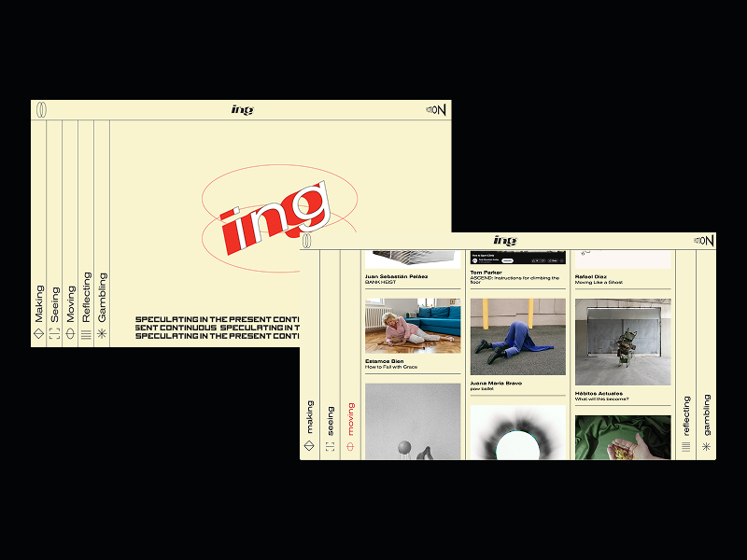
Task: Click the large red ing logo graphic
Action: [275, 217]
